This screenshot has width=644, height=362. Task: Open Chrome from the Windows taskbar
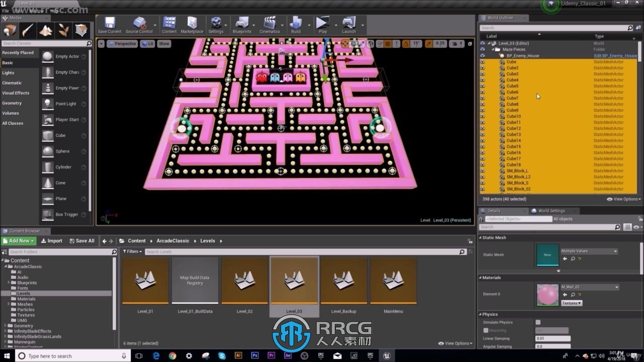(x=173, y=355)
